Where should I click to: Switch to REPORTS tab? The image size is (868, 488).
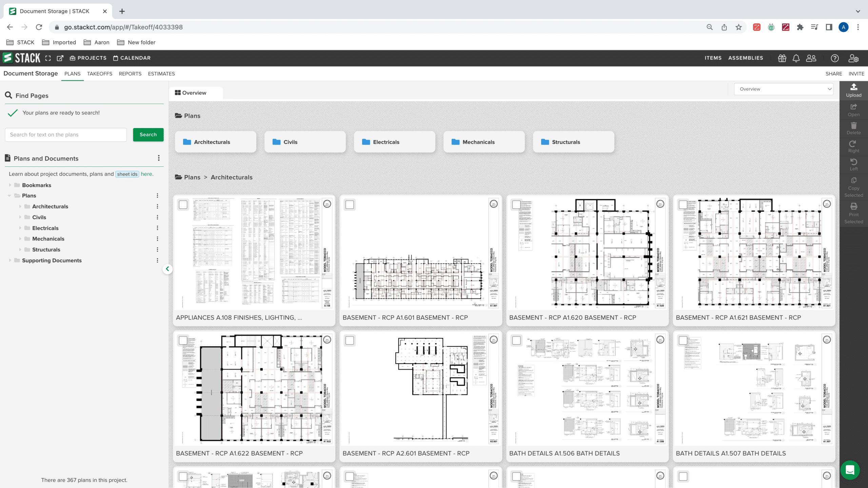[130, 73]
